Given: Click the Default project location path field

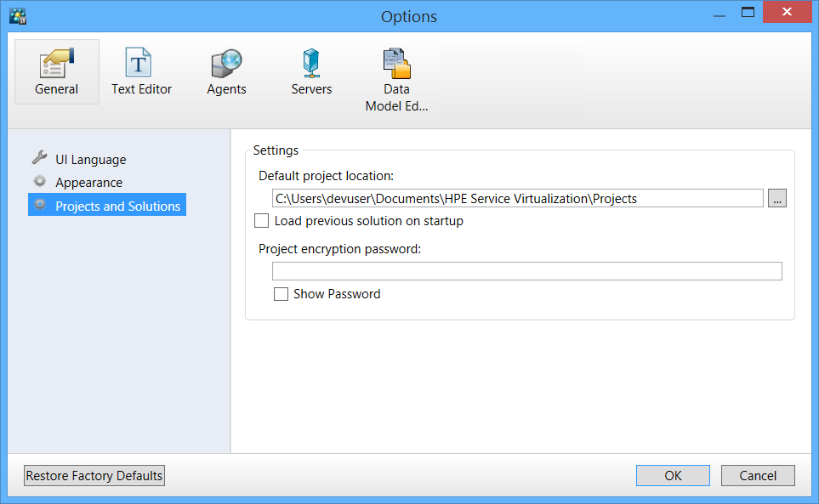Looking at the screenshot, I should coord(517,199).
